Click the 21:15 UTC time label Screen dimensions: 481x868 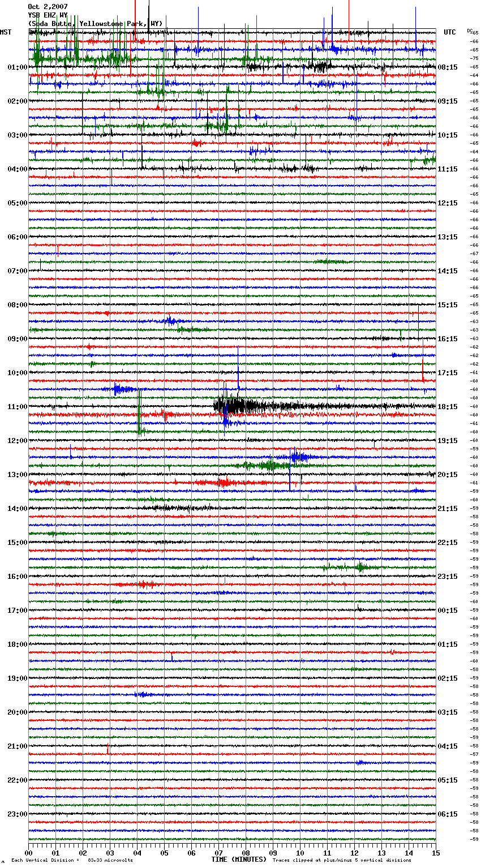[448, 509]
